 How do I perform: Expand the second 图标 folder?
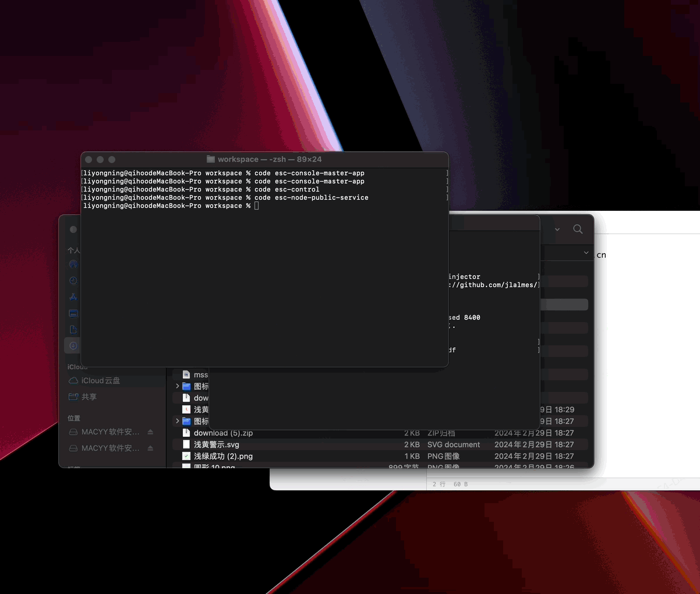[x=176, y=421]
